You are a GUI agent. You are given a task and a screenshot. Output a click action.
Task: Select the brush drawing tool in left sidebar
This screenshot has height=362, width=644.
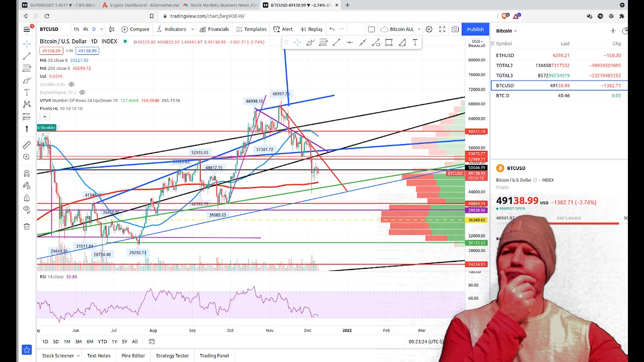27,80
